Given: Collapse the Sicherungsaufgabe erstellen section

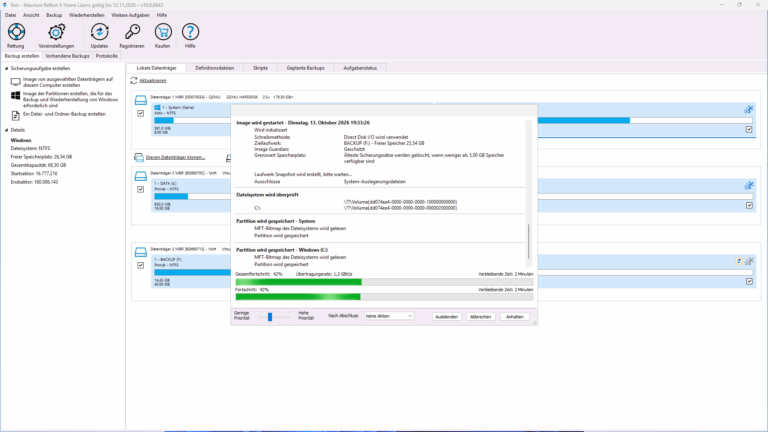Looking at the screenshot, I should (6, 69).
